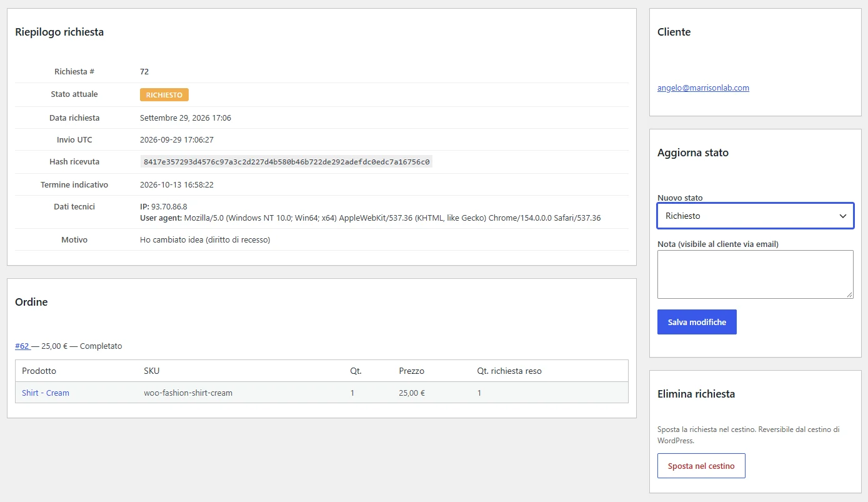868x502 pixels.
Task: Click the Prezzo column header
Action: click(x=411, y=371)
